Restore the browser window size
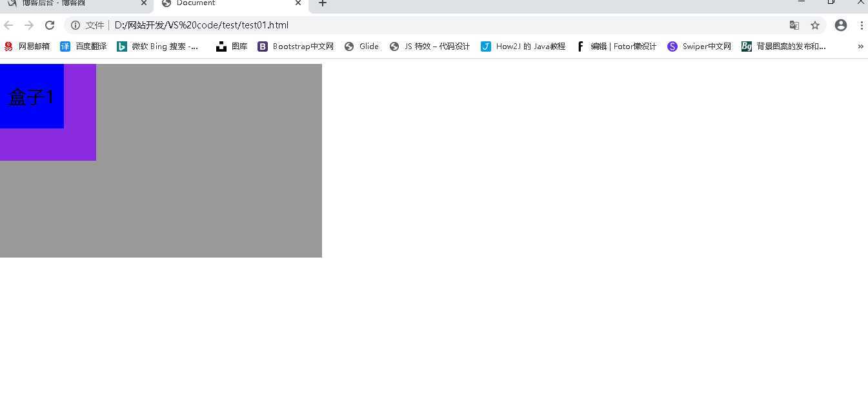Image resolution: width=868 pixels, height=408 pixels. coord(831,3)
